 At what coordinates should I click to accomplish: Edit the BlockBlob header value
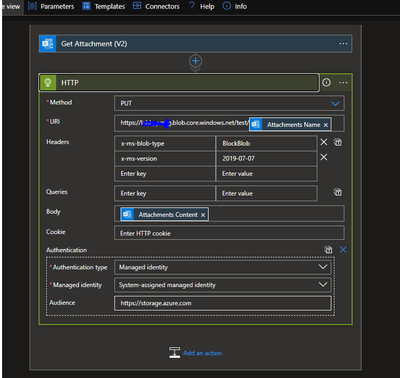[x=266, y=143]
